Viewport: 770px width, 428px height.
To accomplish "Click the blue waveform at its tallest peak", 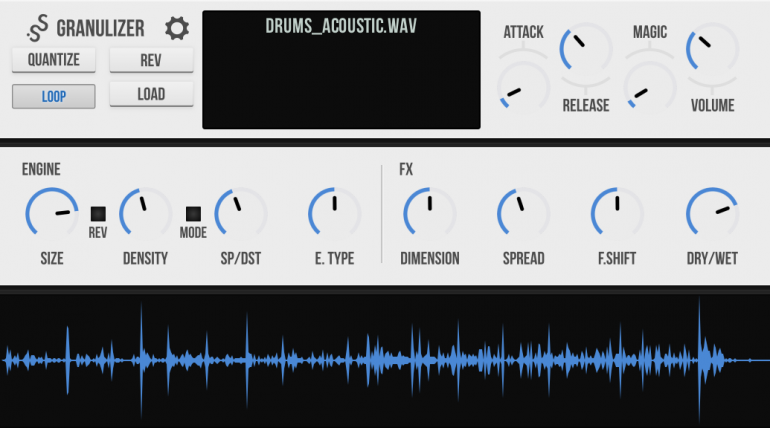I will coord(699,360).
